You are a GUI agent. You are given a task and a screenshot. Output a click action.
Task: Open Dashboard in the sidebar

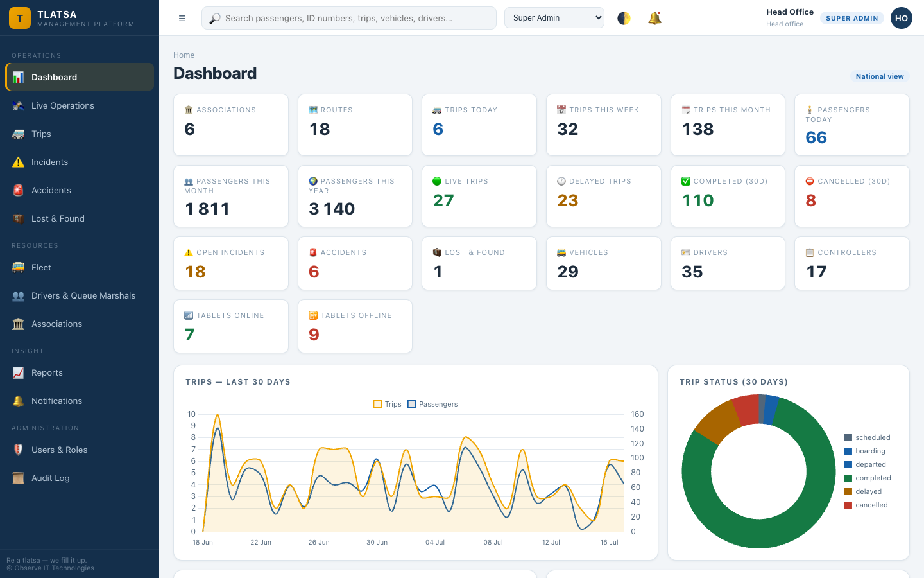80,77
